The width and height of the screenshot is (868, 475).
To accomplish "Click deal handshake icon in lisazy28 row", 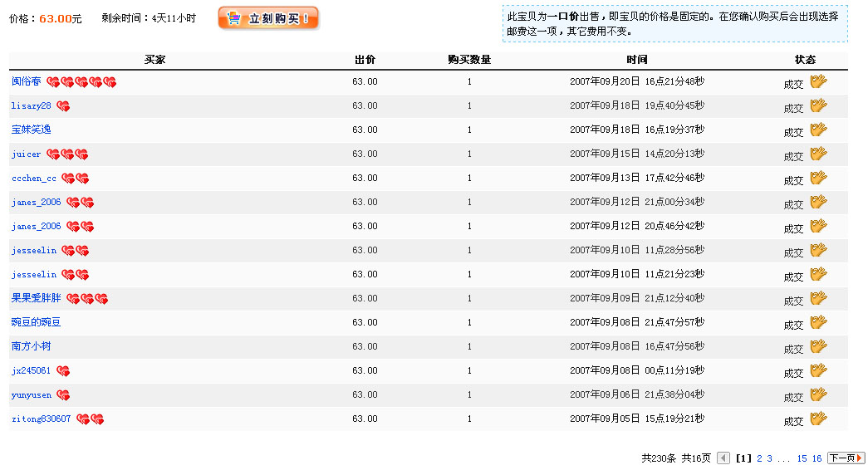I will pyautogui.click(x=819, y=105).
